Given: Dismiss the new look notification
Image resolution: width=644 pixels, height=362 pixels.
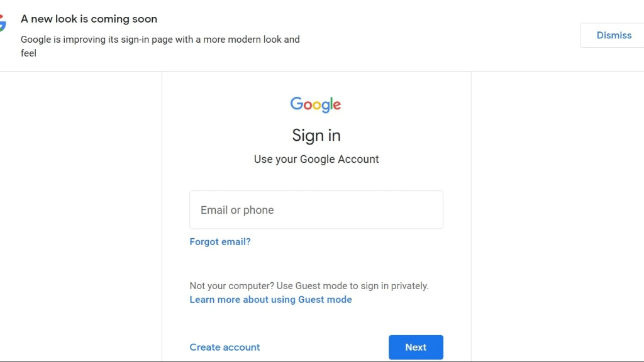Looking at the screenshot, I should 613,35.
